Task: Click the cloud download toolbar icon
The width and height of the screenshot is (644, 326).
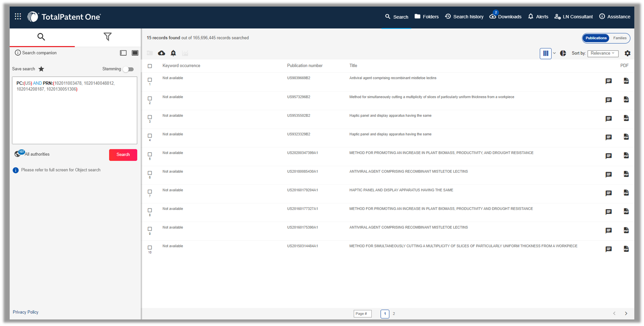Action: coord(161,53)
